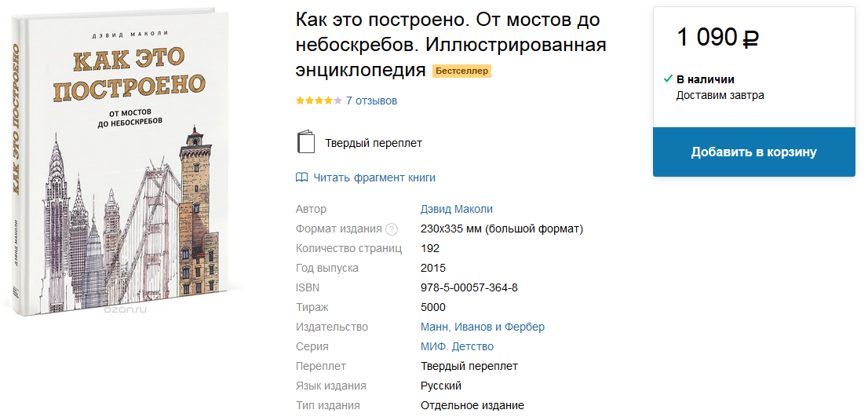Add the book to cart
Image resolution: width=868 pixels, height=417 pixels.
pyautogui.click(x=753, y=152)
